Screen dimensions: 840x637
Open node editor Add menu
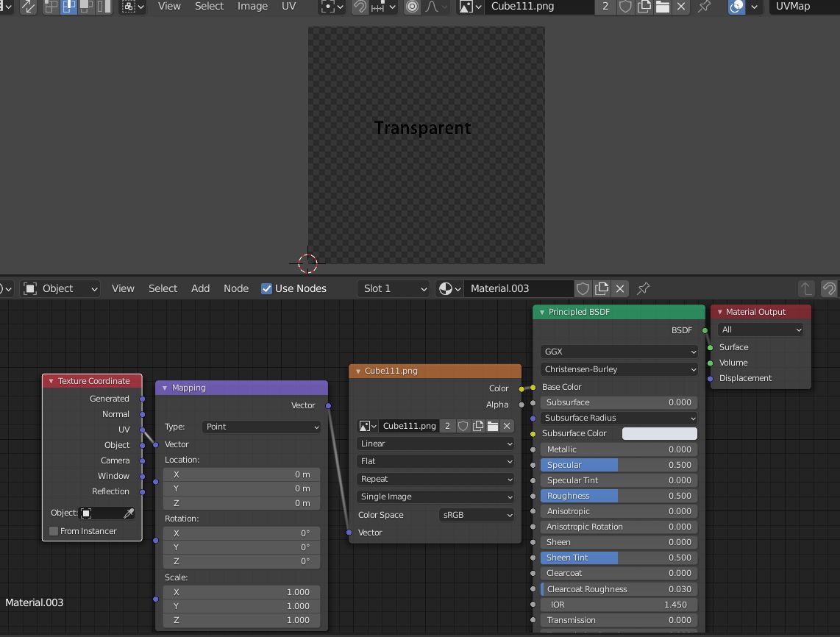200,288
